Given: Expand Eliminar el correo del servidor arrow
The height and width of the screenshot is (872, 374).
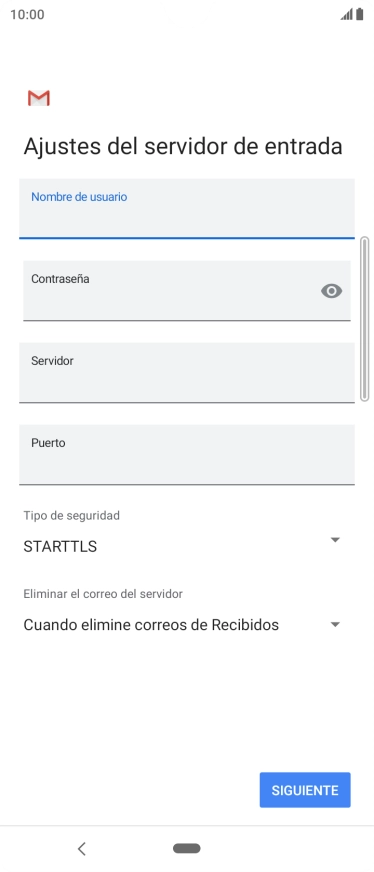Looking at the screenshot, I should (x=335, y=625).
